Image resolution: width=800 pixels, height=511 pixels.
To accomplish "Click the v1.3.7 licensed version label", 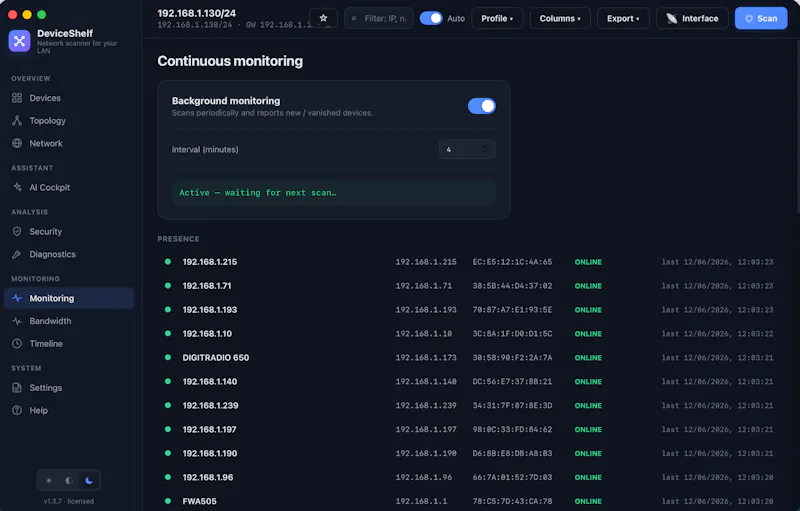I will tap(69, 501).
